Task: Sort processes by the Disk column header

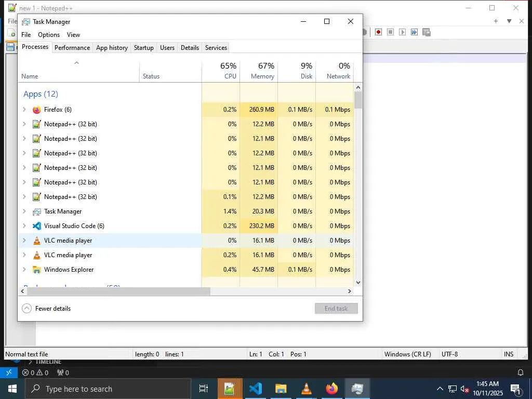Action: (297, 71)
